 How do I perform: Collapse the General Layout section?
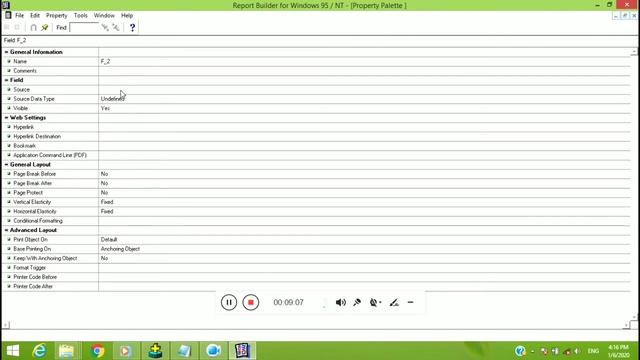tap(6, 164)
